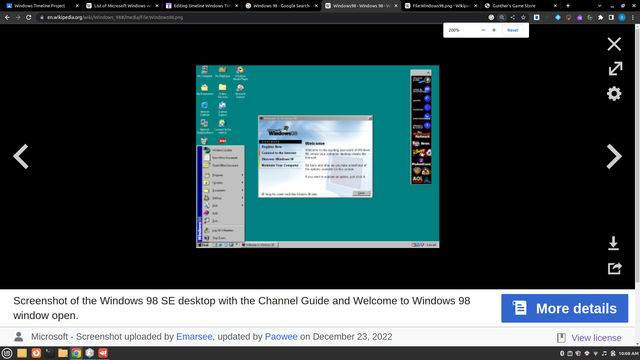This screenshot has height=360, width=640.
Task: Bookmark this page with the star
Action: [x=523, y=18]
